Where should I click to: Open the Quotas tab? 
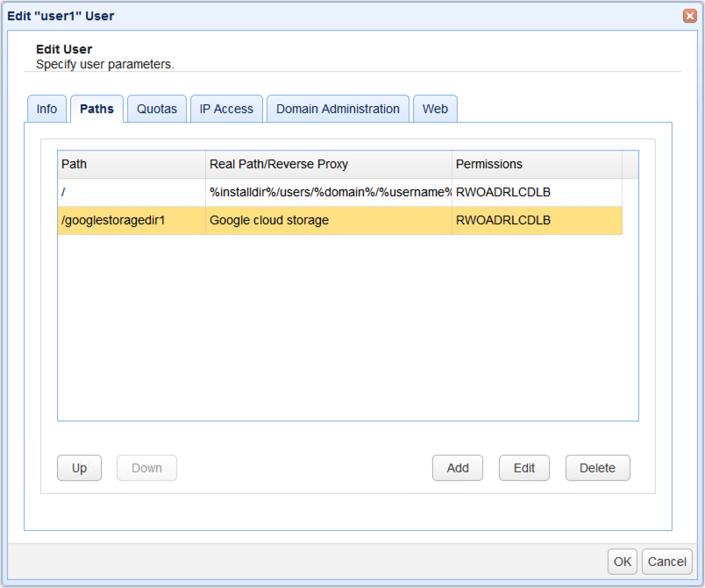(156, 108)
